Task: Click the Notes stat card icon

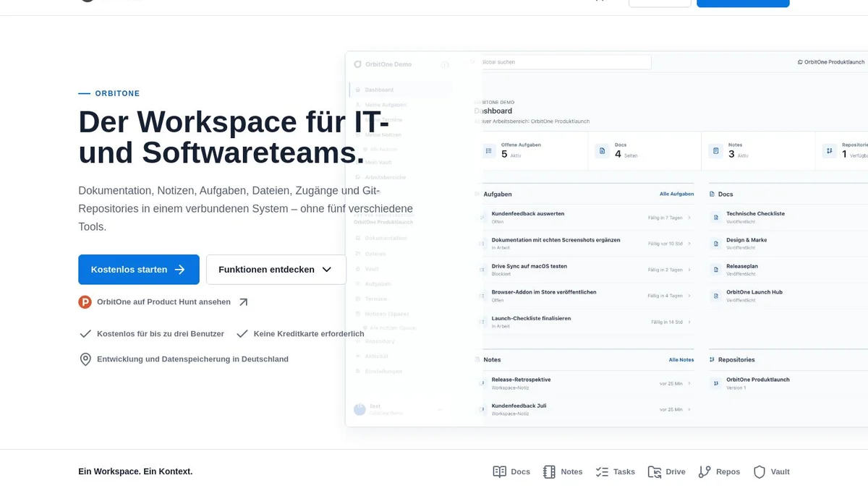Action: (715, 151)
